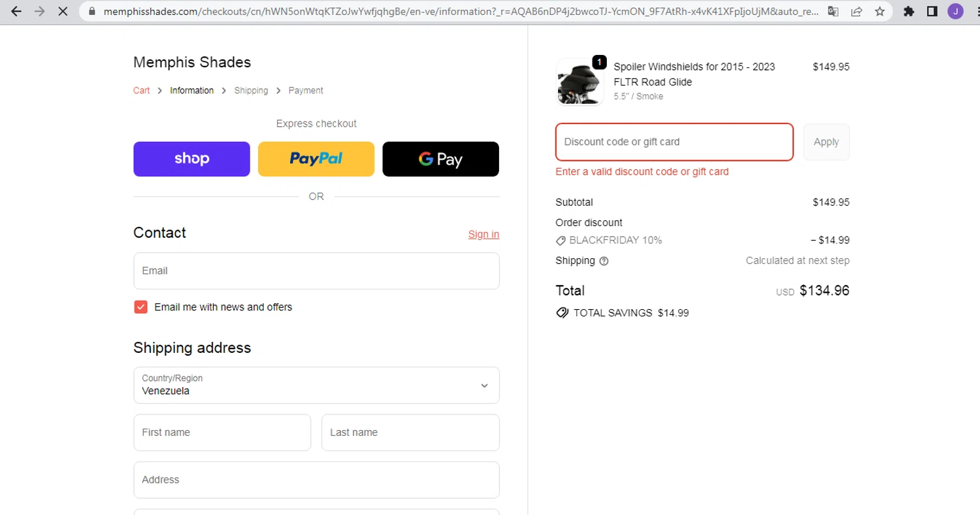The image size is (980, 515).
Task: Click Calculated at next step text
Action: (798, 261)
